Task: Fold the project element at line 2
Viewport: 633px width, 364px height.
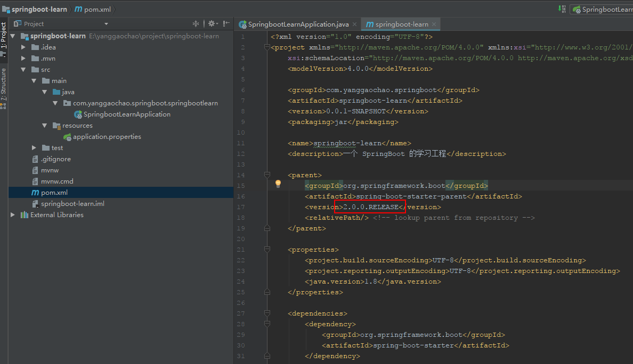Action: [x=267, y=47]
